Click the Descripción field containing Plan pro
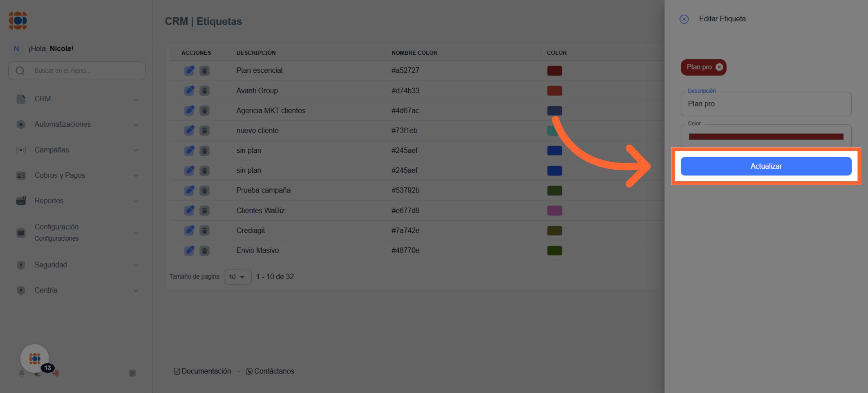The height and width of the screenshot is (393, 868). point(766,104)
